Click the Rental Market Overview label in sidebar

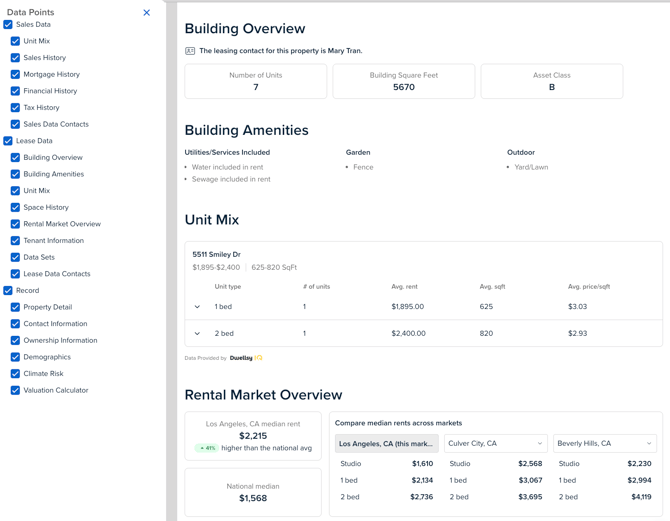click(62, 224)
